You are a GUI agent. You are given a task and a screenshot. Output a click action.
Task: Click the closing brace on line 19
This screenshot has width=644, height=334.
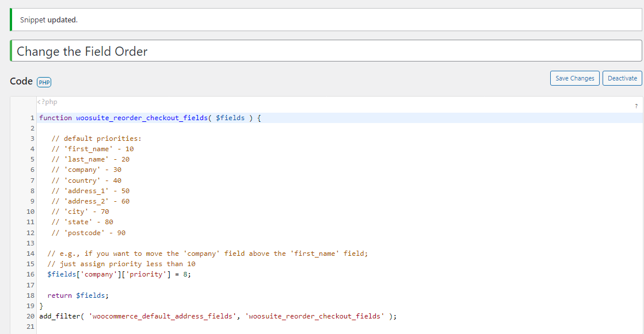tap(41, 306)
